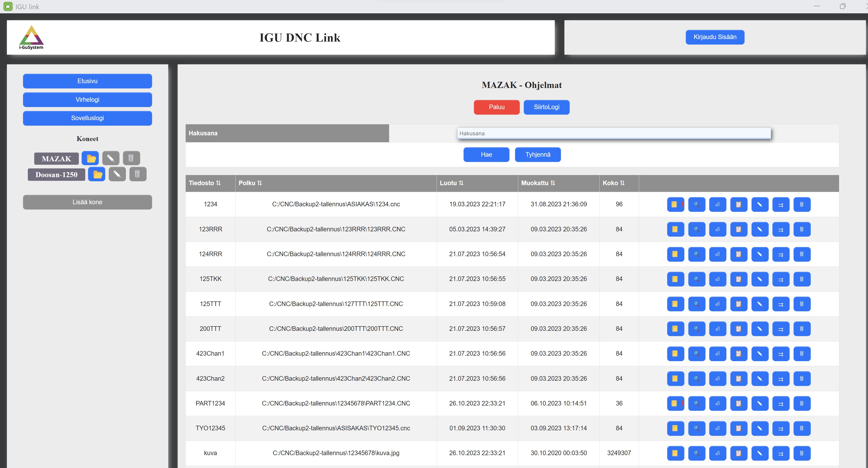Open MAZAK machine folder icon
Image resolution: width=868 pixels, height=468 pixels.
(x=90, y=158)
